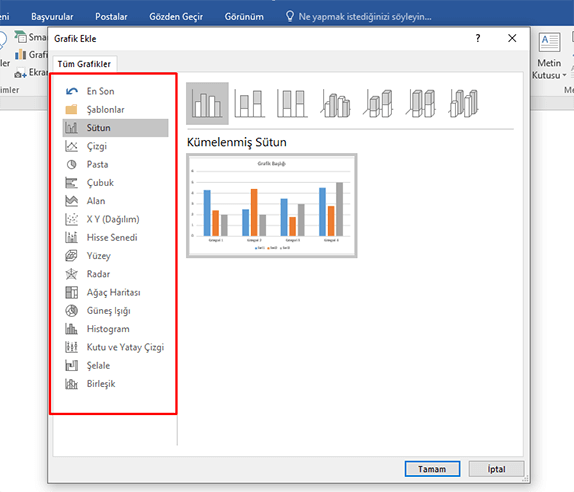Image resolution: width=574 pixels, height=492 pixels.
Task: Open the Başvurular ribbon tab
Action: [x=52, y=17]
